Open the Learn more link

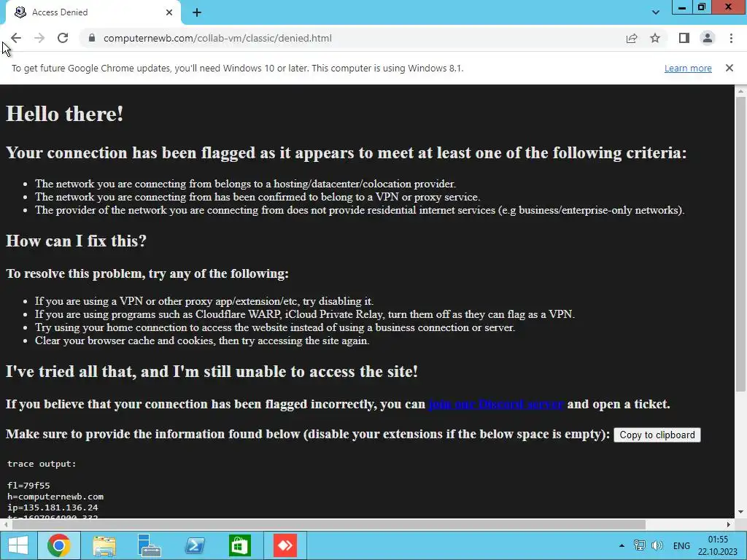(688, 68)
